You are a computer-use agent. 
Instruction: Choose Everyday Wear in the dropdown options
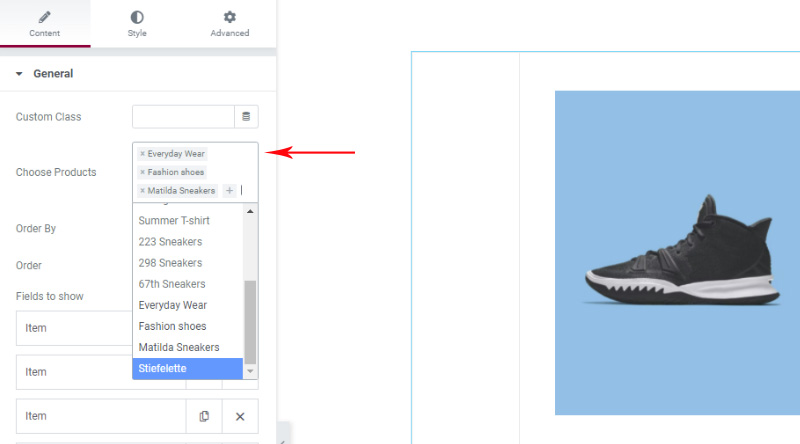(x=188, y=305)
